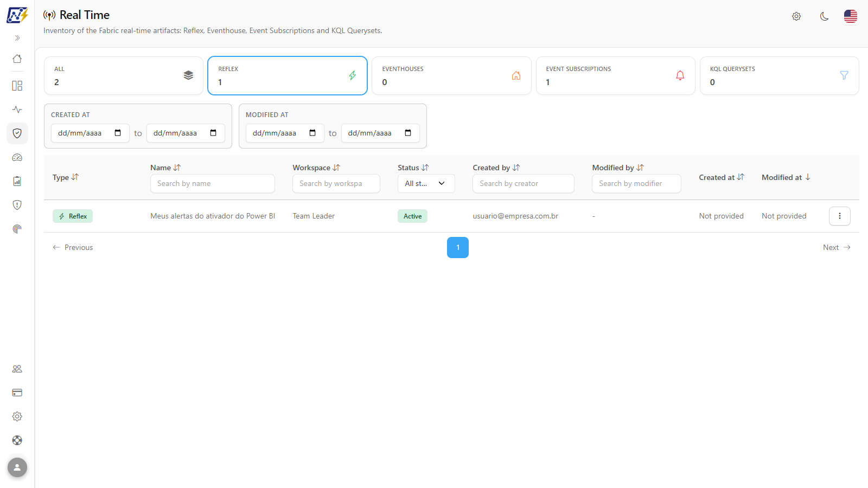Open the Status filter dropdown
Screen dimensions: 868x488
pyautogui.click(x=426, y=183)
